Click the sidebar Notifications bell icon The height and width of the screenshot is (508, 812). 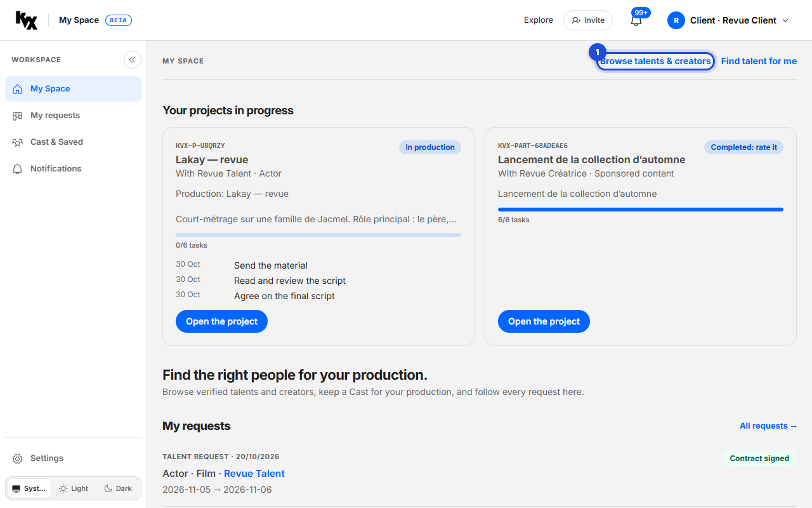tap(18, 169)
